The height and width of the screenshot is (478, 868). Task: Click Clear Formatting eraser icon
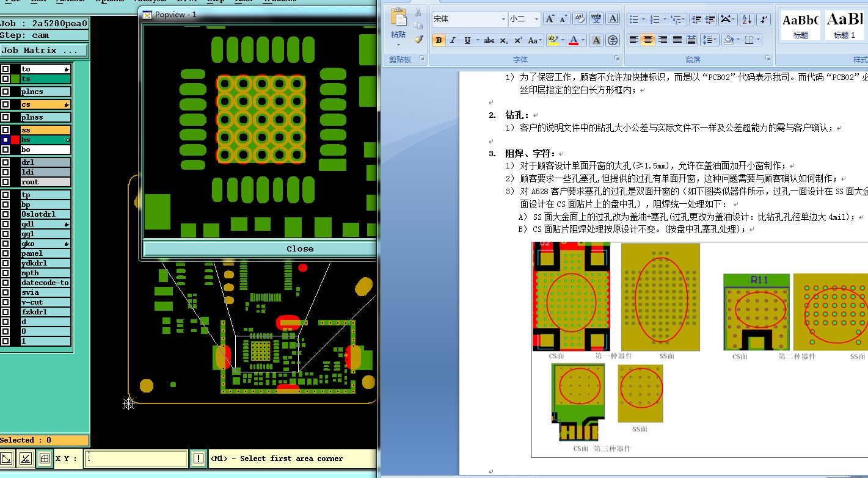point(580,19)
